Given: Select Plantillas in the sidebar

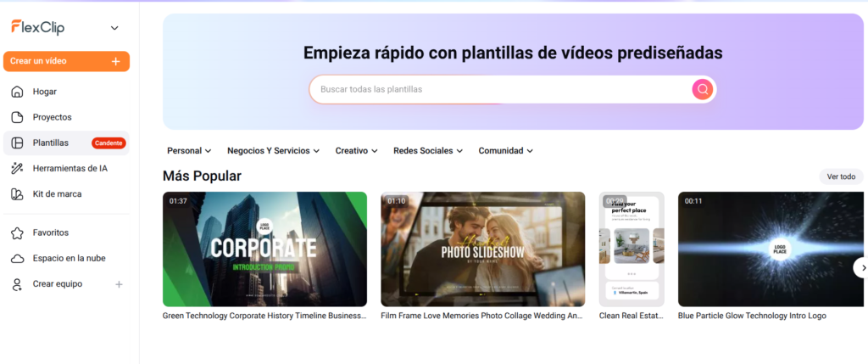Looking at the screenshot, I should pyautogui.click(x=66, y=143).
